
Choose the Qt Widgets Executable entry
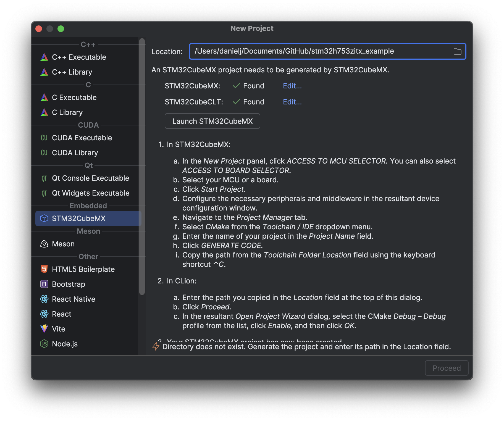click(90, 193)
